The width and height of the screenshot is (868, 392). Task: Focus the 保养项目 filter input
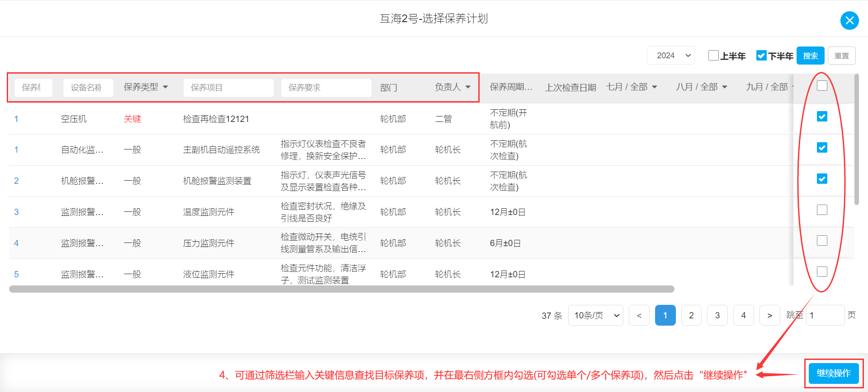tap(228, 88)
